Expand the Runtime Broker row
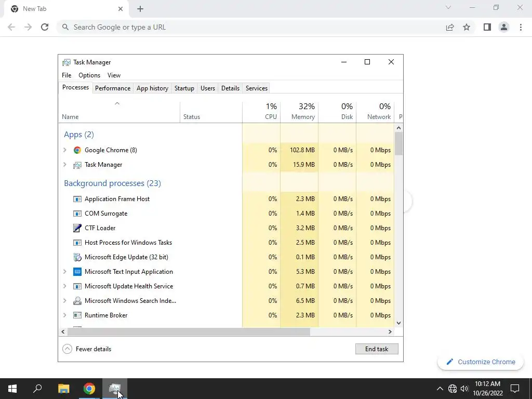This screenshot has width=532, height=399. pos(65,315)
